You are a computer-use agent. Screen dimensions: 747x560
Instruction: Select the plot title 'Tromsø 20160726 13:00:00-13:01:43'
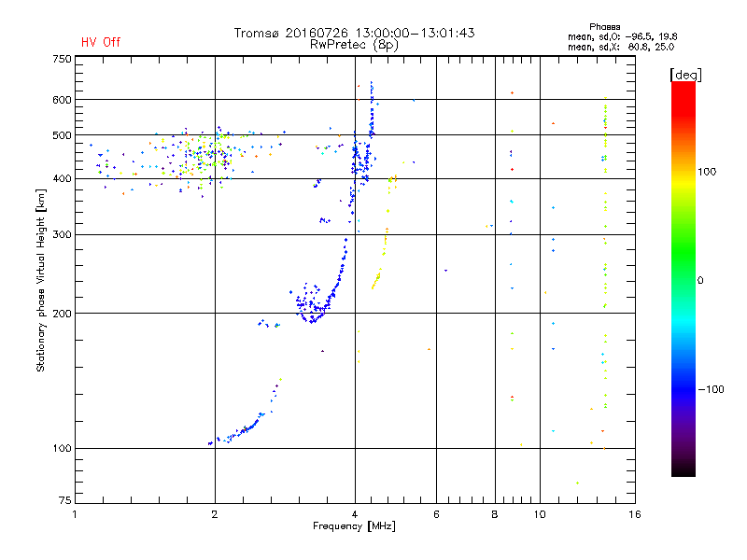pyautogui.click(x=354, y=33)
